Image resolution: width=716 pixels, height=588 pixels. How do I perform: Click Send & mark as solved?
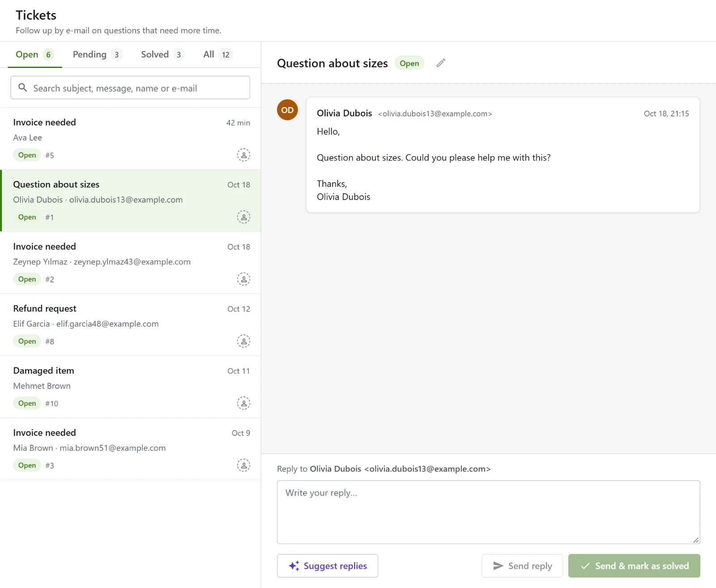point(634,566)
